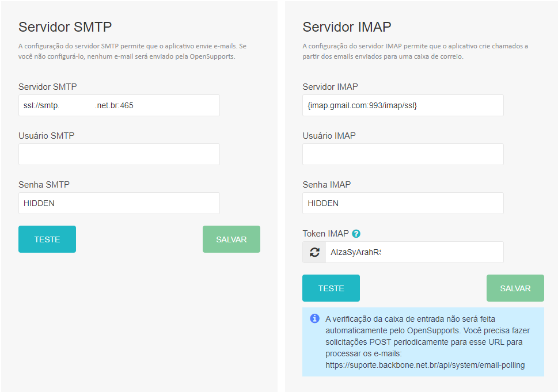Viewport: 558px width, 392px height.
Task: Click SALVAR in the Servidor SMTP section
Action: pyautogui.click(x=231, y=239)
